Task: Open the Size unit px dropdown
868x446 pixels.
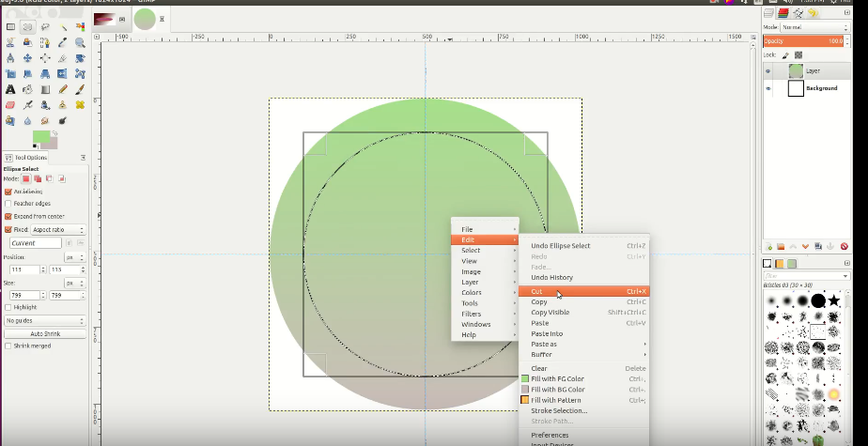Action: tap(74, 283)
